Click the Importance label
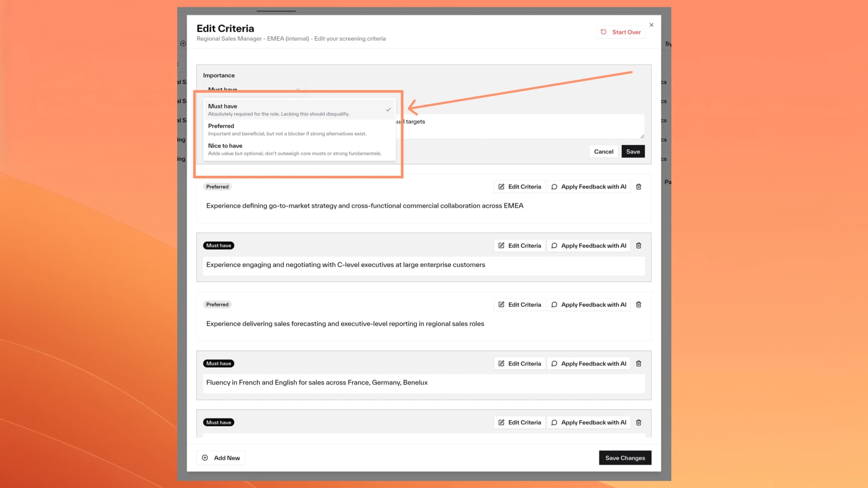Viewport: 868px width, 488px height. (x=219, y=75)
